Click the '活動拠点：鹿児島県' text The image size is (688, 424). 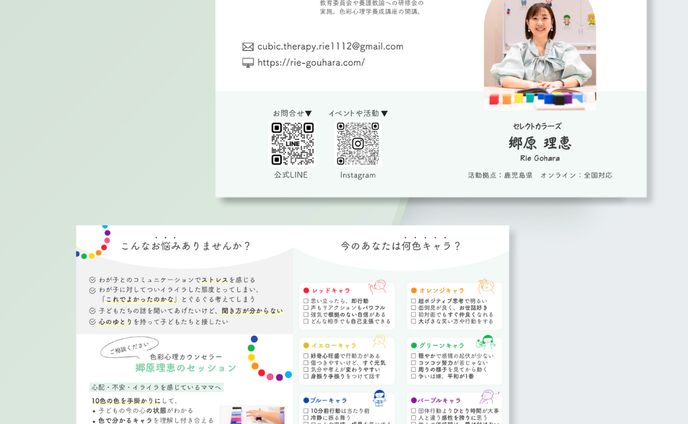coord(500,175)
